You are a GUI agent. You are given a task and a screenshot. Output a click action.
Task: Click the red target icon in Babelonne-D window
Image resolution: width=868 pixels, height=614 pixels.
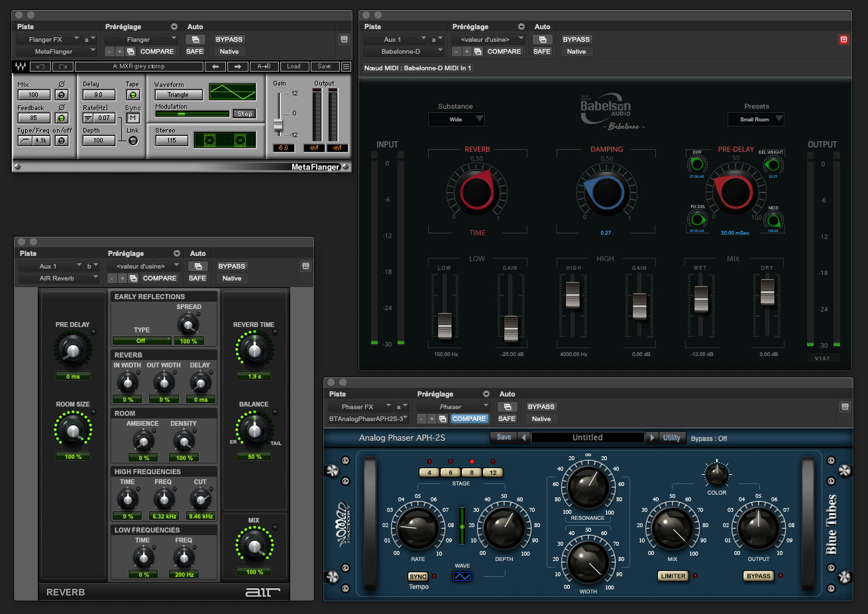[843, 40]
